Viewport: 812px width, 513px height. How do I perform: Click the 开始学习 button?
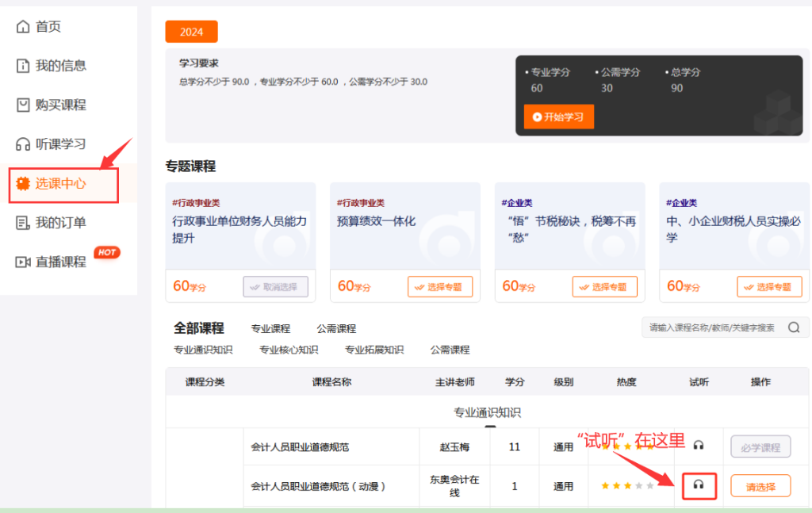click(558, 116)
